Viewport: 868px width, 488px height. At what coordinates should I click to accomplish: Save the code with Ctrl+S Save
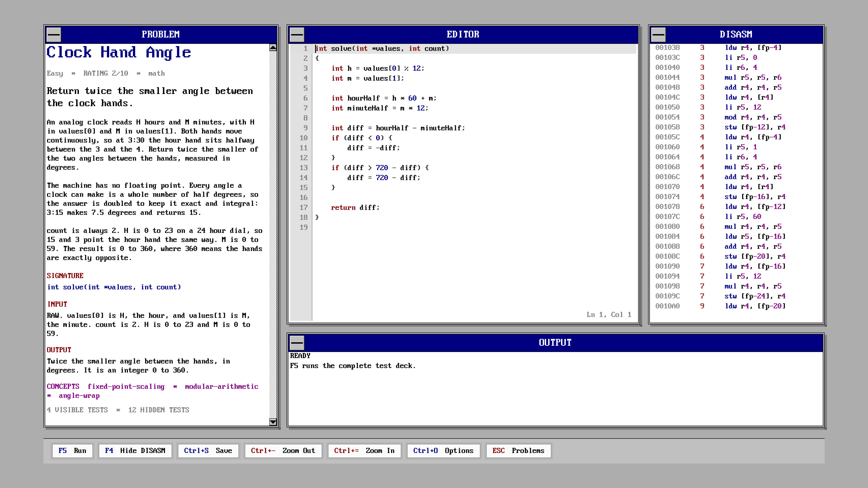point(208,451)
